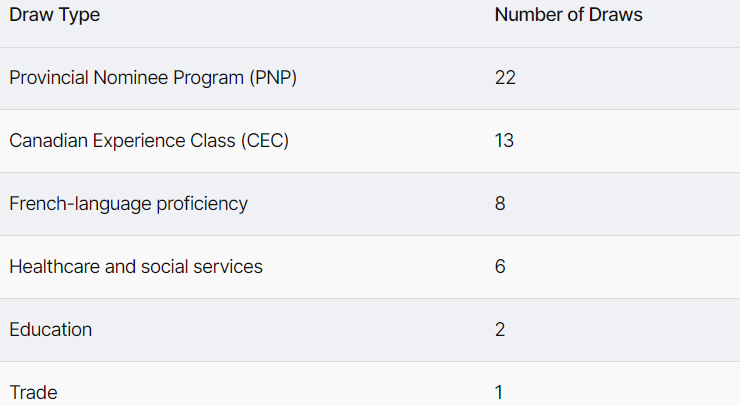Select the Trade row label

pos(33,393)
